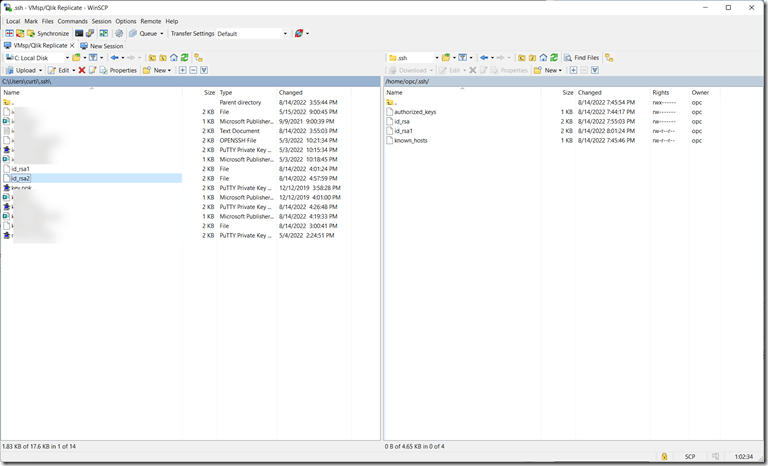Sort local files by Changed column

[x=290, y=92]
